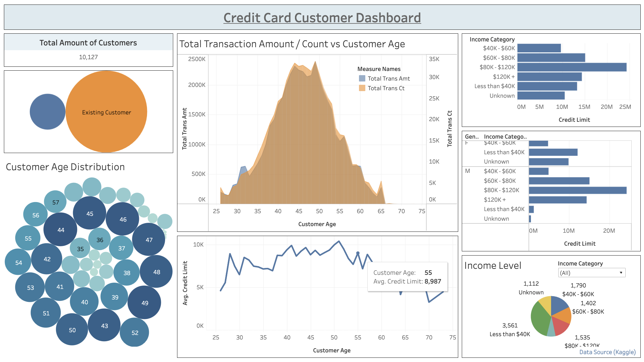Click the Credit Card Customer Dashboard title

pos(322,18)
